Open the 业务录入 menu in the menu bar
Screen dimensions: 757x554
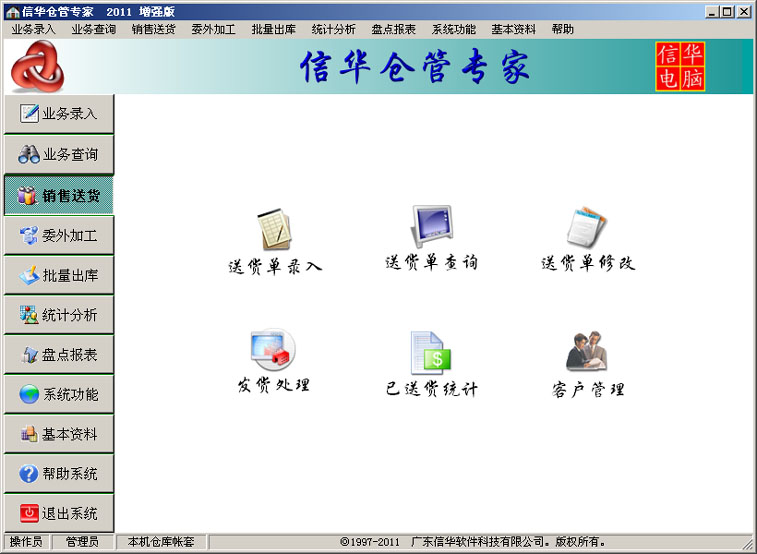[x=33, y=29]
